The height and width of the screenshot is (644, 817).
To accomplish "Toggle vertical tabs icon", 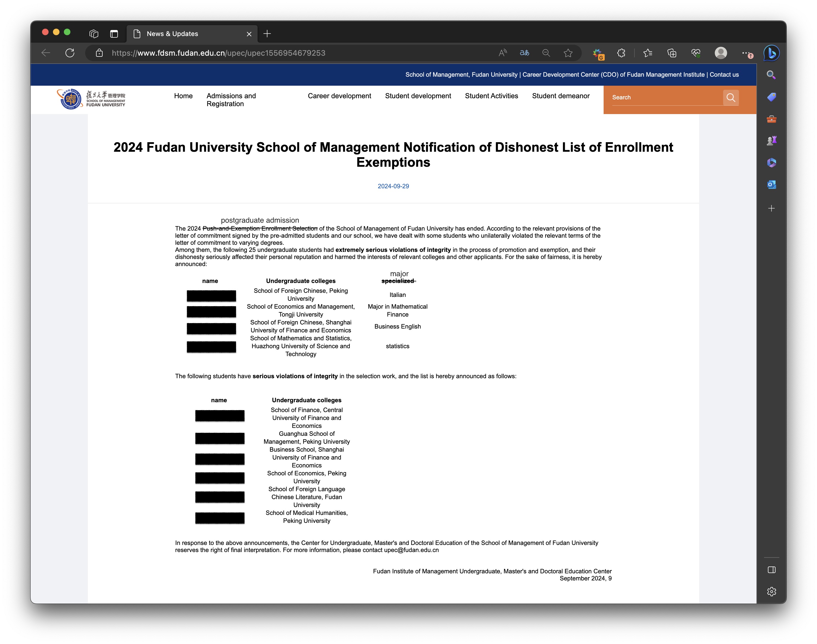I will [114, 34].
